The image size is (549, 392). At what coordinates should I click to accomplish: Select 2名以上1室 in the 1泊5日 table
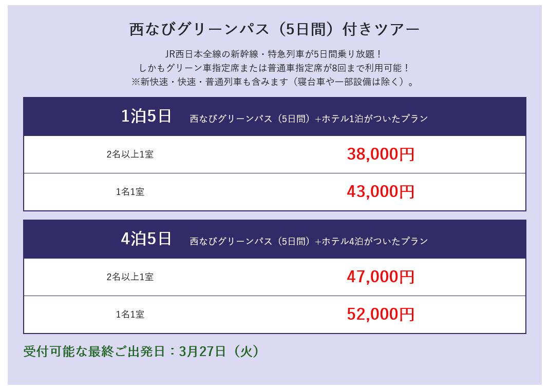(130, 154)
